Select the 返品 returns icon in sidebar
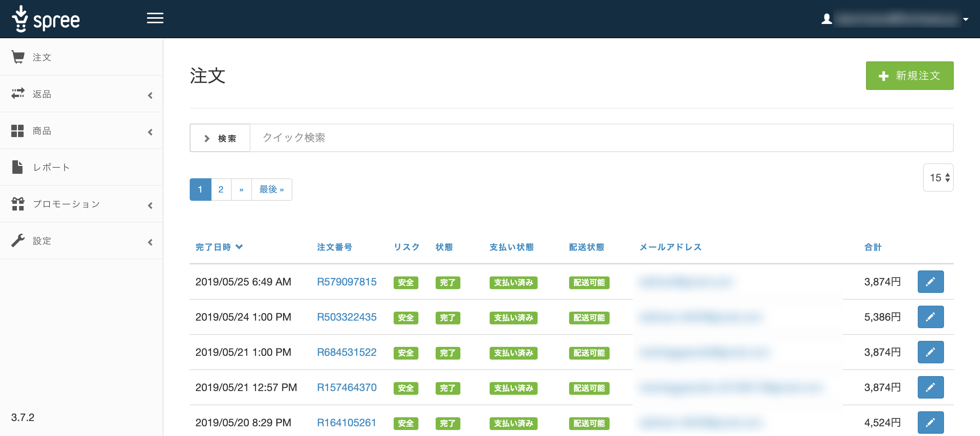The width and height of the screenshot is (980, 436). coord(18,94)
